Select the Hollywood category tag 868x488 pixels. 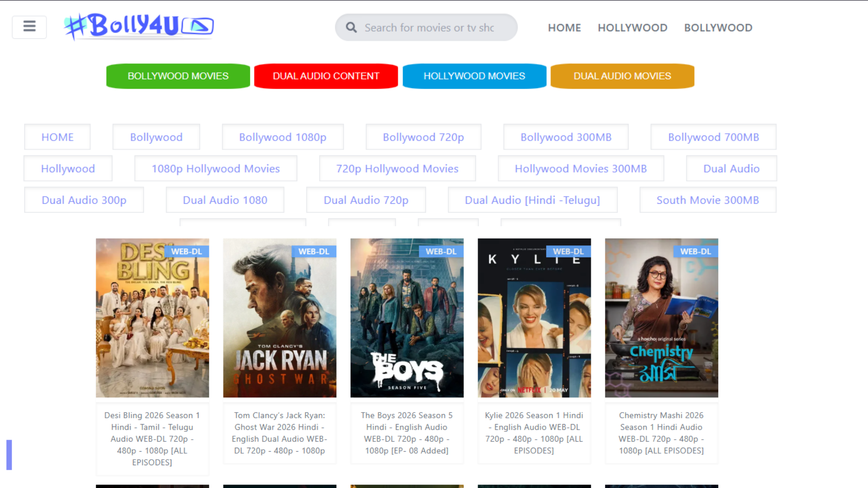pos(68,168)
